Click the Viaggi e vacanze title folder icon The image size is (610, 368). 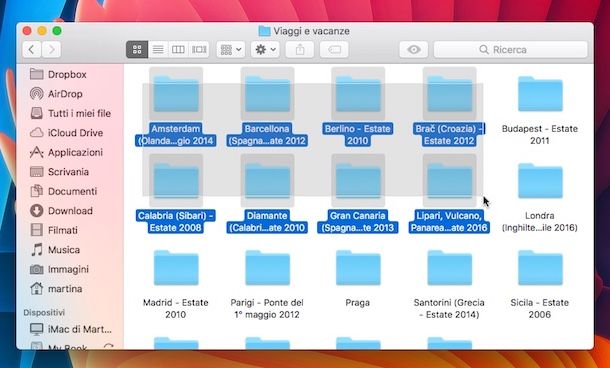coord(264,31)
